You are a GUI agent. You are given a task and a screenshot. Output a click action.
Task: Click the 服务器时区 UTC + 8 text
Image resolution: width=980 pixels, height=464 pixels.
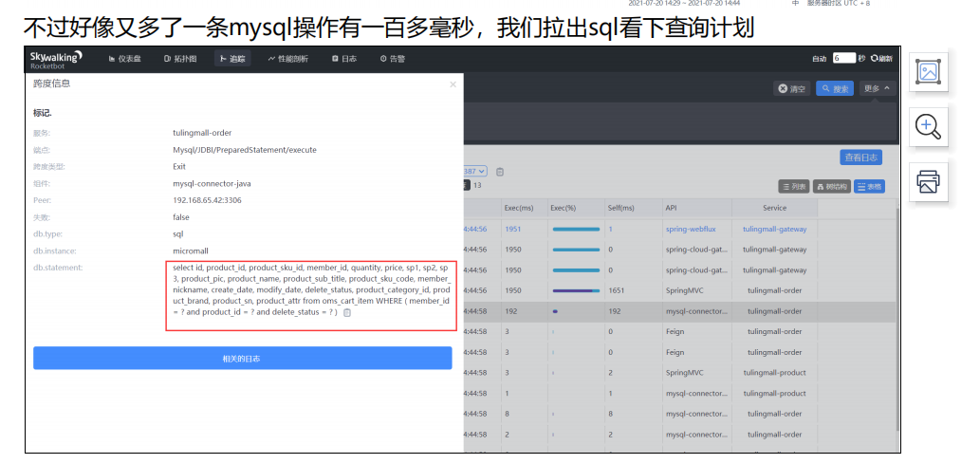coord(838,3)
